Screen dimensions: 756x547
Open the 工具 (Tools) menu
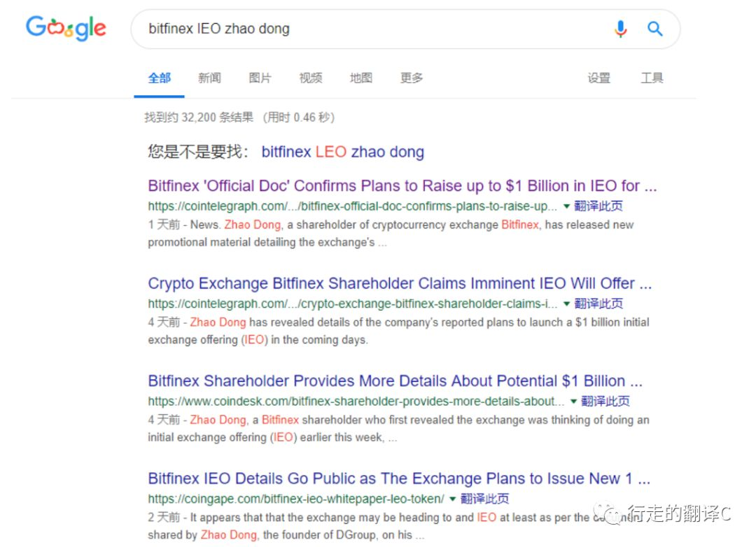[652, 78]
